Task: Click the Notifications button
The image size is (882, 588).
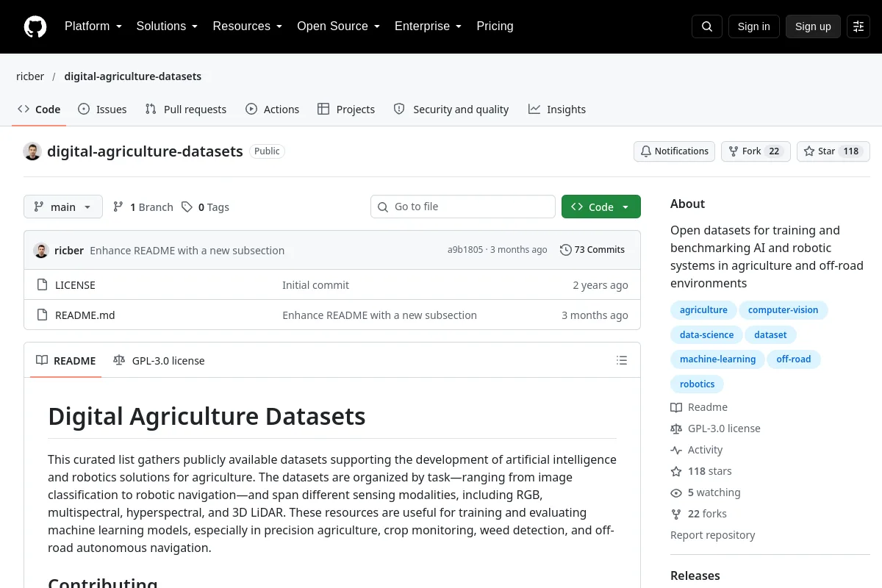Action: pos(675,151)
